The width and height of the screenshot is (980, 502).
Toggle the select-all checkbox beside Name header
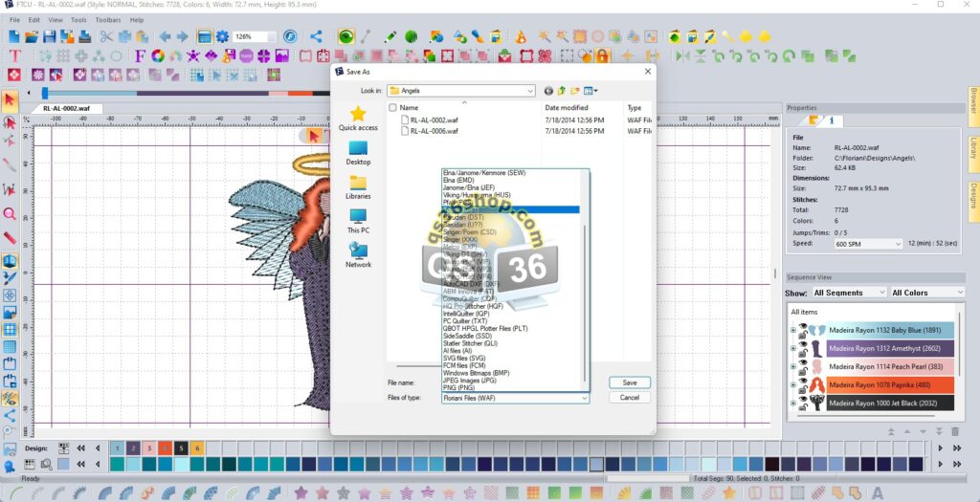[392, 108]
